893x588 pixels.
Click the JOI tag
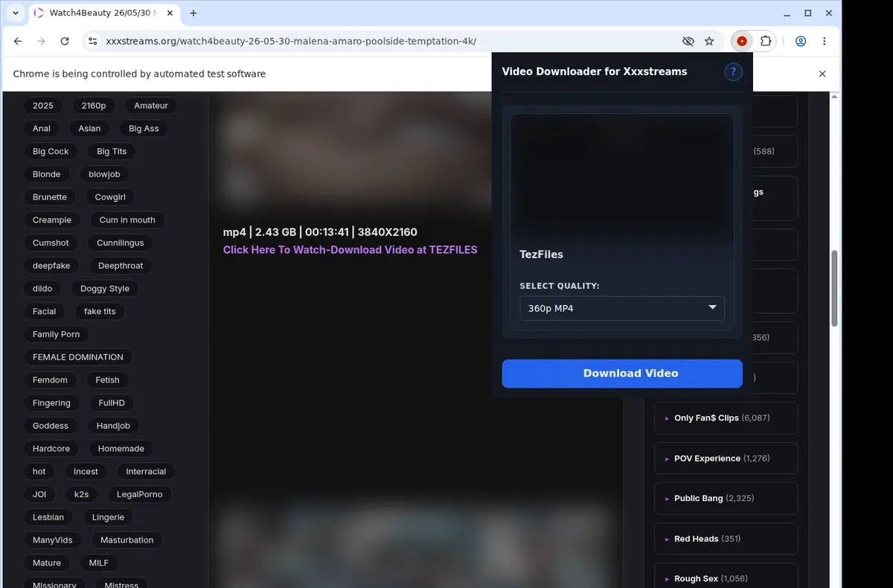click(x=39, y=494)
